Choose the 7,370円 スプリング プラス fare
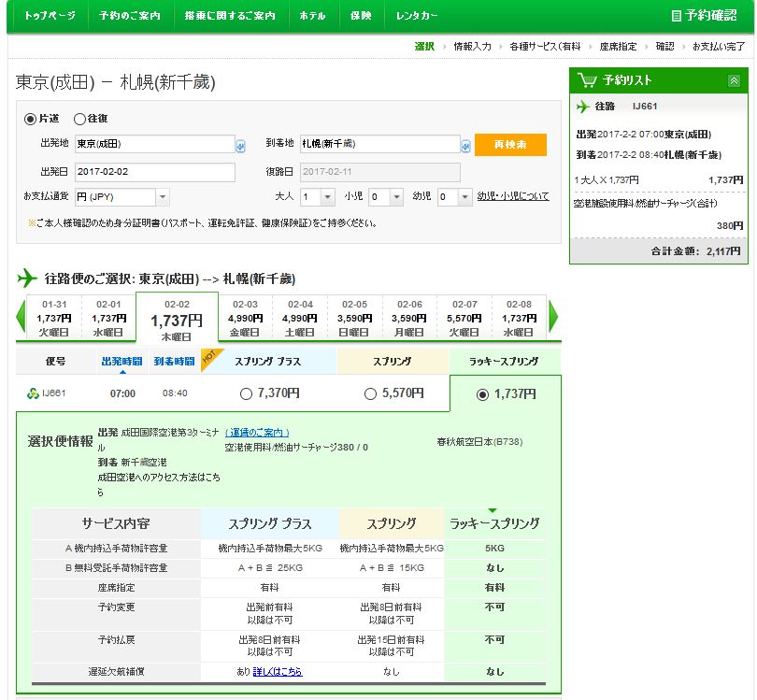 pos(246,394)
